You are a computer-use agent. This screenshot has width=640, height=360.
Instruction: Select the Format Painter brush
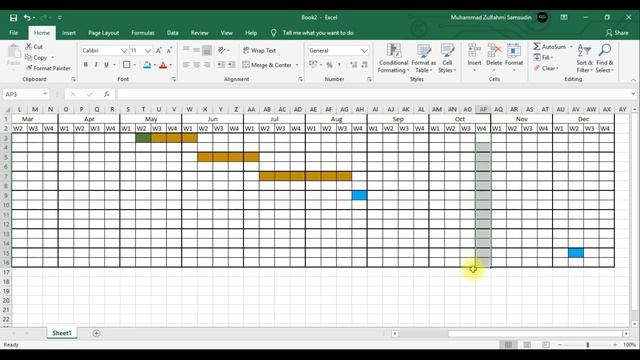click(x=29, y=68)
